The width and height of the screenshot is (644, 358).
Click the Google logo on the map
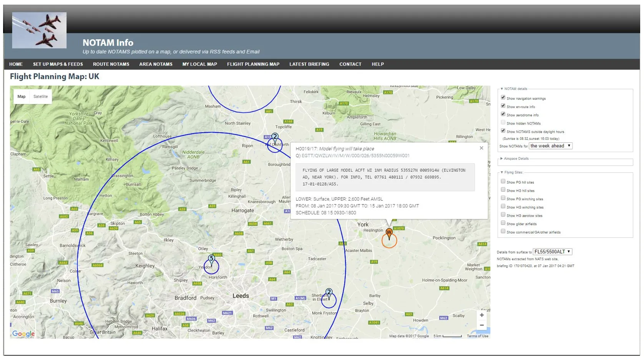(23, 334)
